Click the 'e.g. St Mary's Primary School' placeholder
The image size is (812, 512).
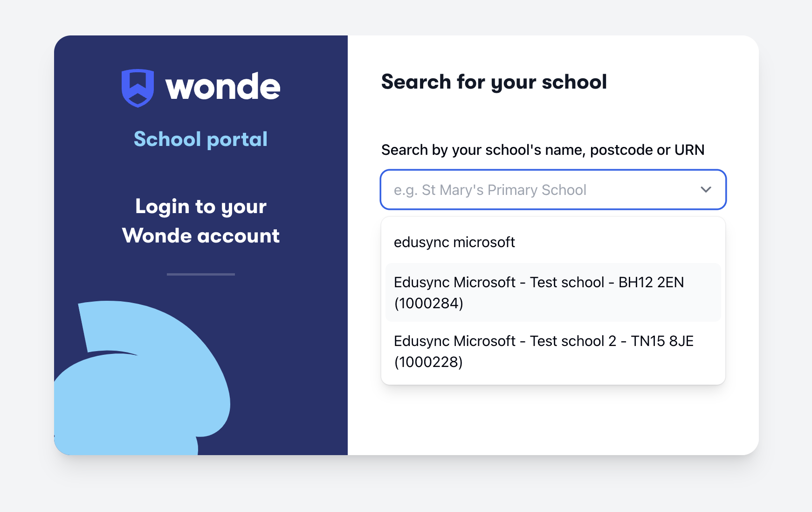coord(489,190)
